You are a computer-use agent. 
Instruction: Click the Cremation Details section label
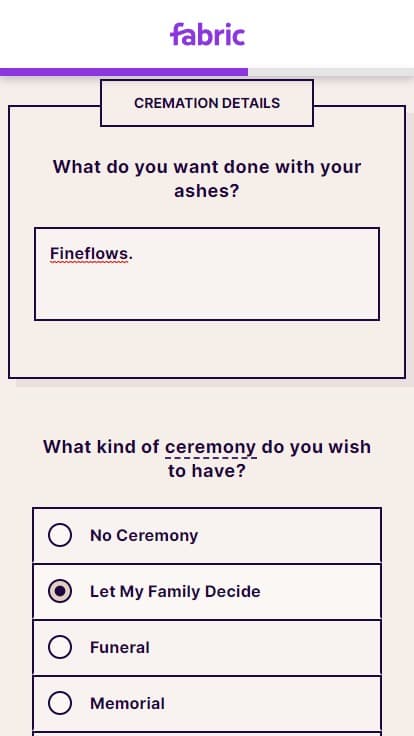coord(207,103)
